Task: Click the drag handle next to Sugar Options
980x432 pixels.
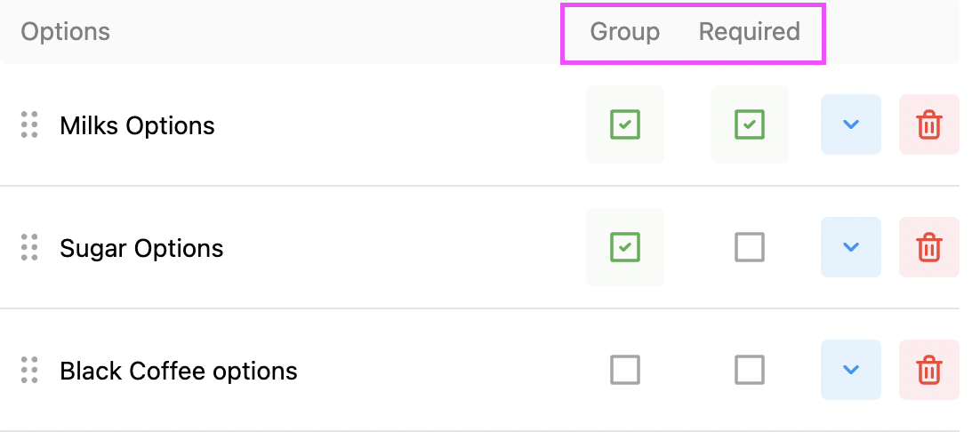Action: pyautogui.click(x=29, y=247)
